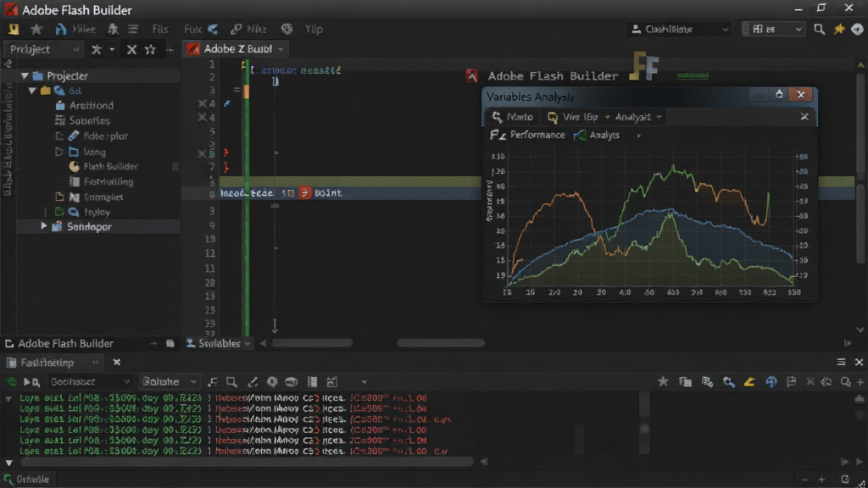Collapse the 6cl folder node
The image size is (868, 488).
(x=32, y=90)
